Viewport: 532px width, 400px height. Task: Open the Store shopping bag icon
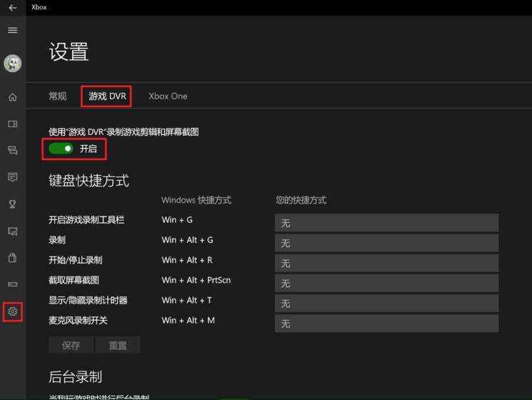coord(12,257)
